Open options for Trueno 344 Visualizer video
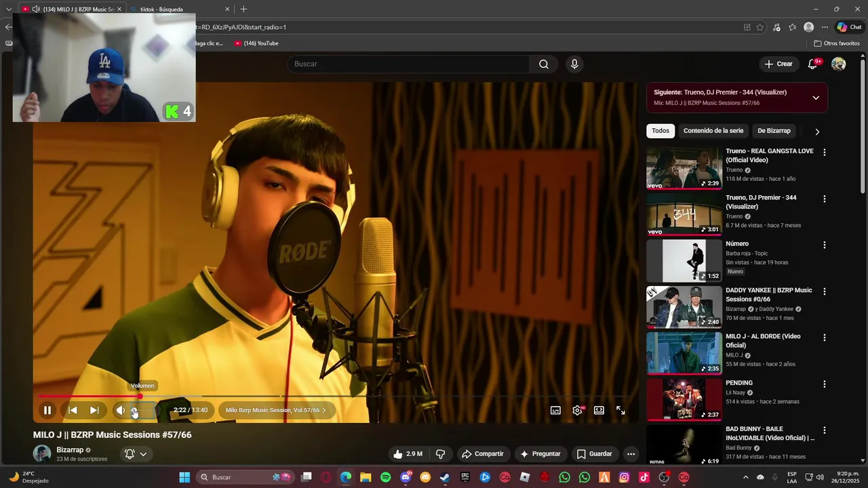Viewport: 868px width, 488px height. [825, 199]
